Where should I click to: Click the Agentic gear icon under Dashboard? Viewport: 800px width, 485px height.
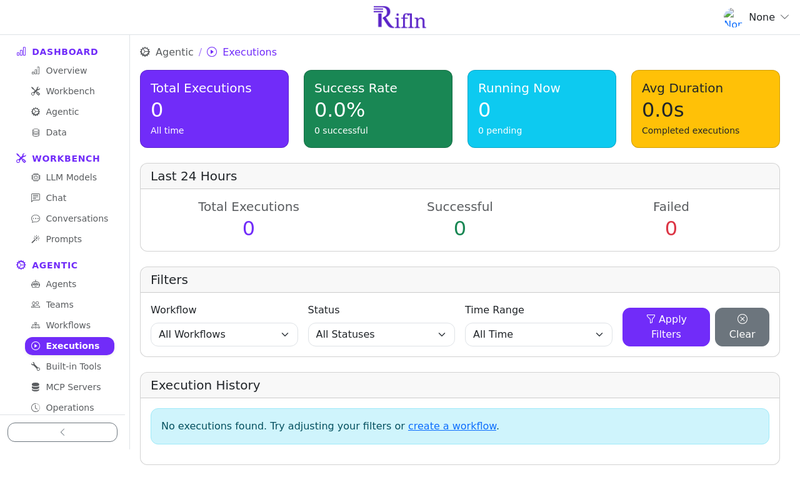pos(35,112)
